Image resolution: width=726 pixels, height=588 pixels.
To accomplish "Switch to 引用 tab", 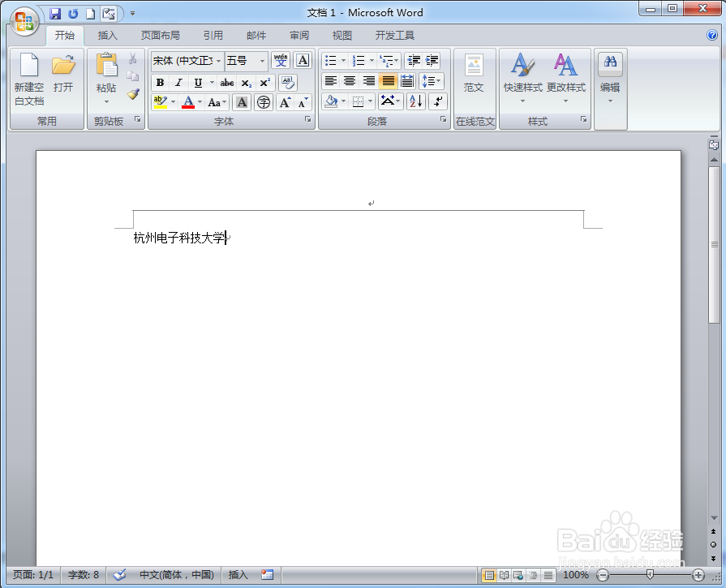I will tap(213, 35).
